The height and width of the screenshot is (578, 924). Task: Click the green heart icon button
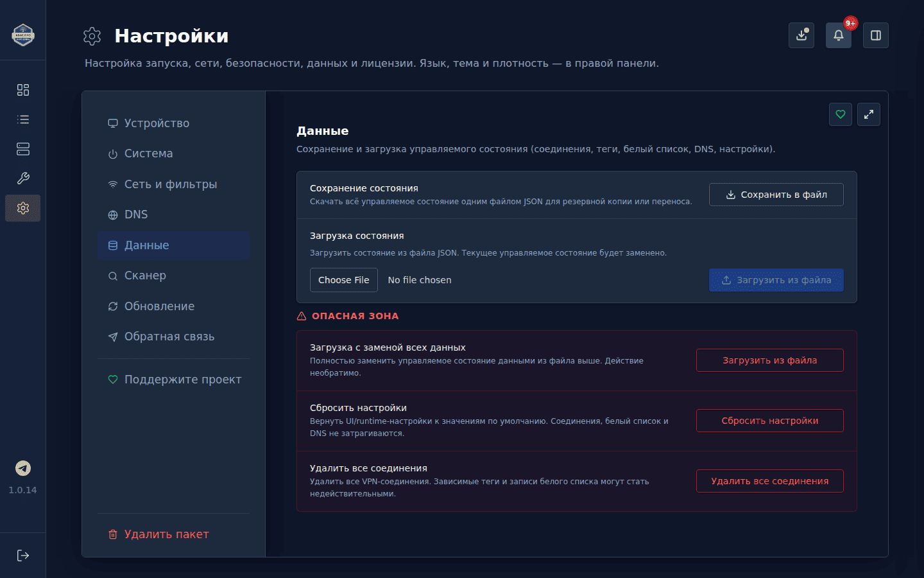point(841,114)
